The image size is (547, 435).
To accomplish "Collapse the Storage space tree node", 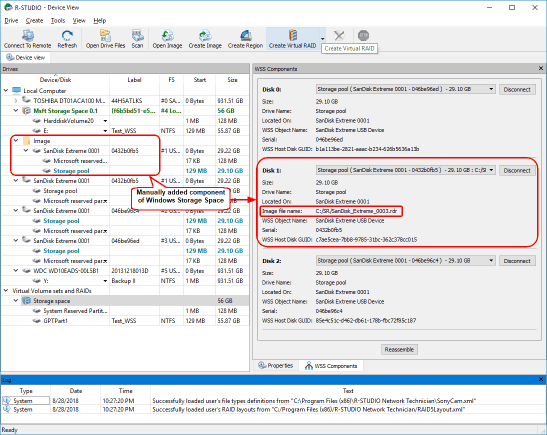I will pos(16,301).
